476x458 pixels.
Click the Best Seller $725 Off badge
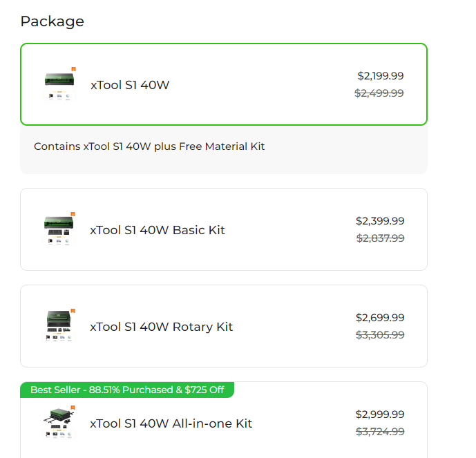tap(127, 390)
